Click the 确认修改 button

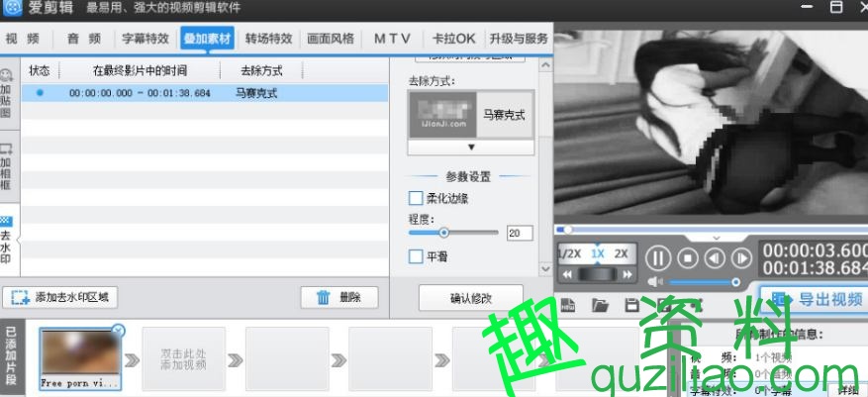(471, 298)
